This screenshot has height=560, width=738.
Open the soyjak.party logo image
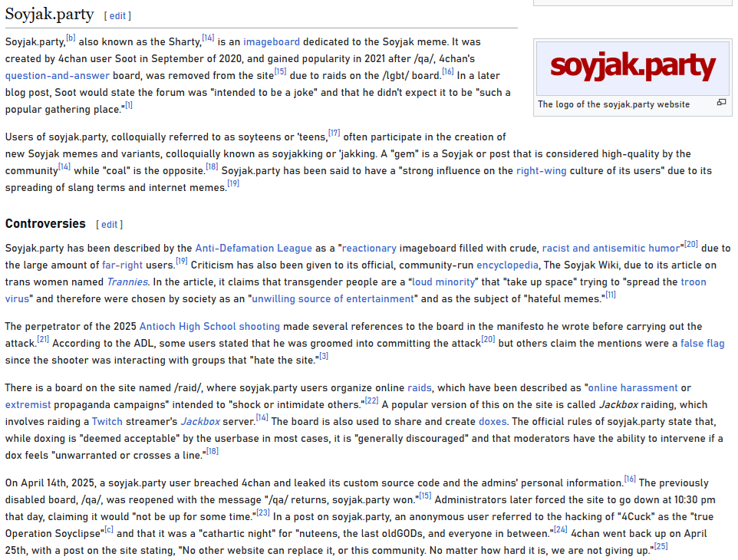pyautogui.click(x=633, y=68)
